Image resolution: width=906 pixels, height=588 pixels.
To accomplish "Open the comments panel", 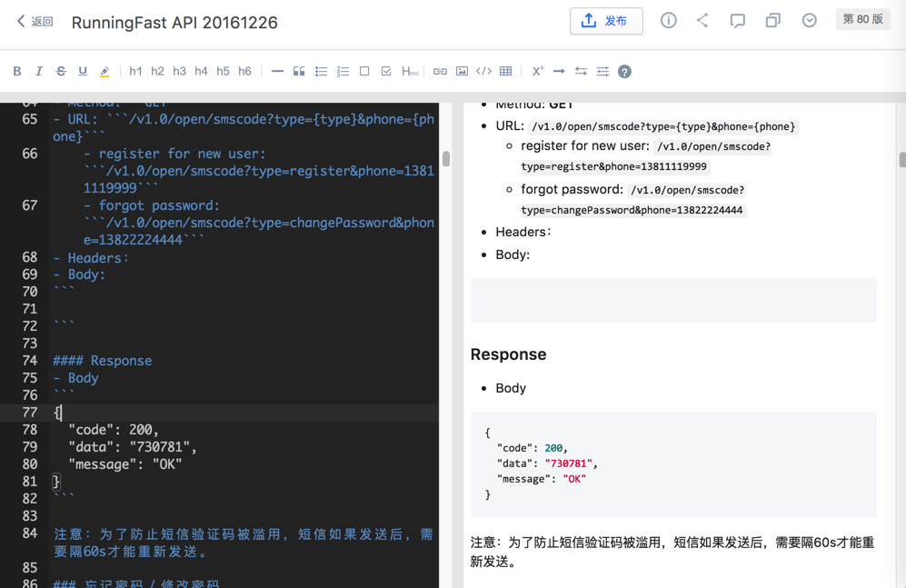I will tap(737, 22).
